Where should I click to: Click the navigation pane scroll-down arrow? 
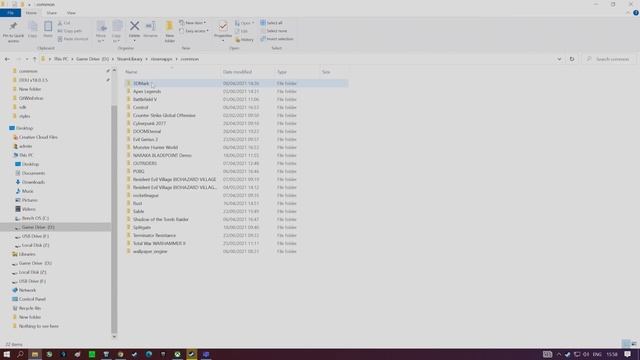coord(114,337)
